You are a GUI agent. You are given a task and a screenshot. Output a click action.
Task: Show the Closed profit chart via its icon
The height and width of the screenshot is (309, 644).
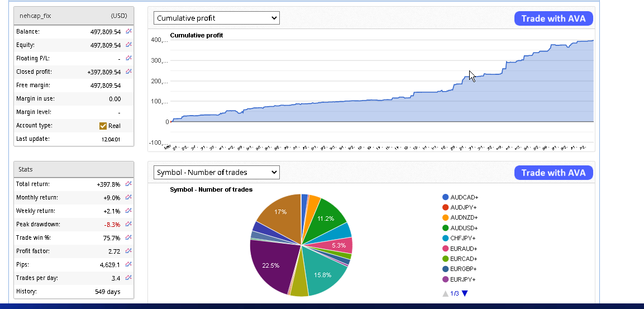pyautogui.click(x=128, y=72)
